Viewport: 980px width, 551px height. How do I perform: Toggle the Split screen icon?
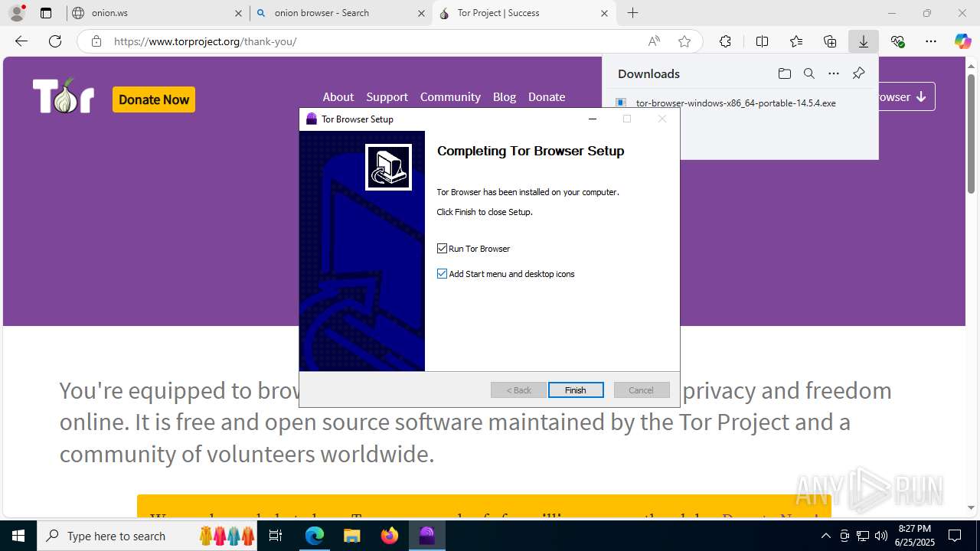(762, 41)
